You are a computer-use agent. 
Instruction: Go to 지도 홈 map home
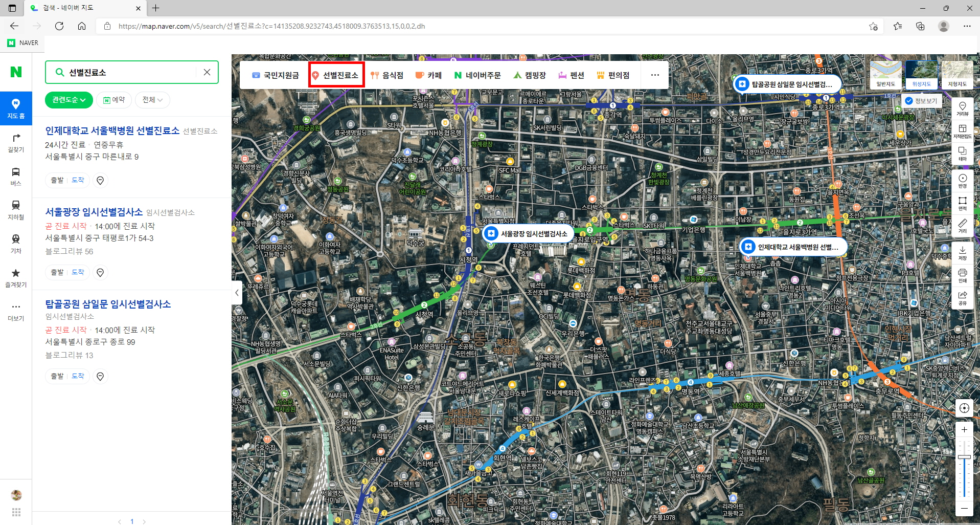point(16,108)
